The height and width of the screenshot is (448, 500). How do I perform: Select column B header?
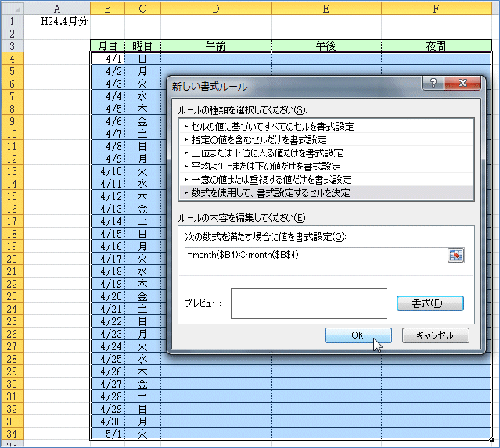coord(107,9)
